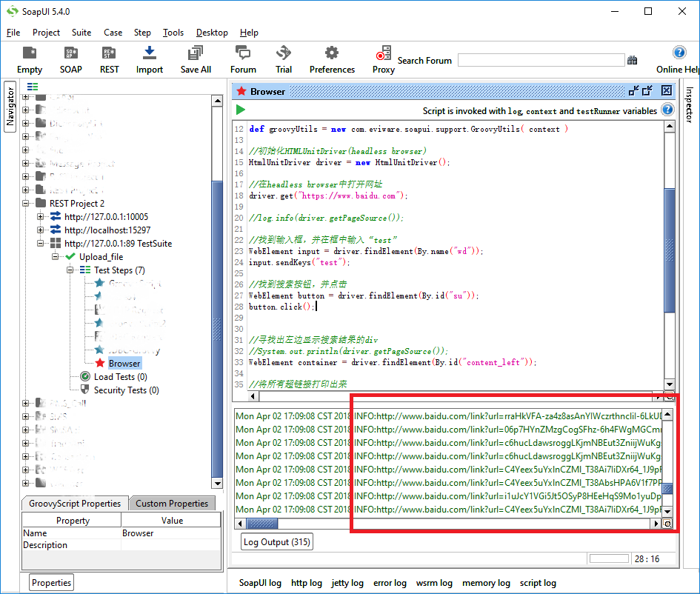Select Load Tests (0) node
Image resolution: width=700 pixels, height=594 pixels.
click(x=121, y=377)
